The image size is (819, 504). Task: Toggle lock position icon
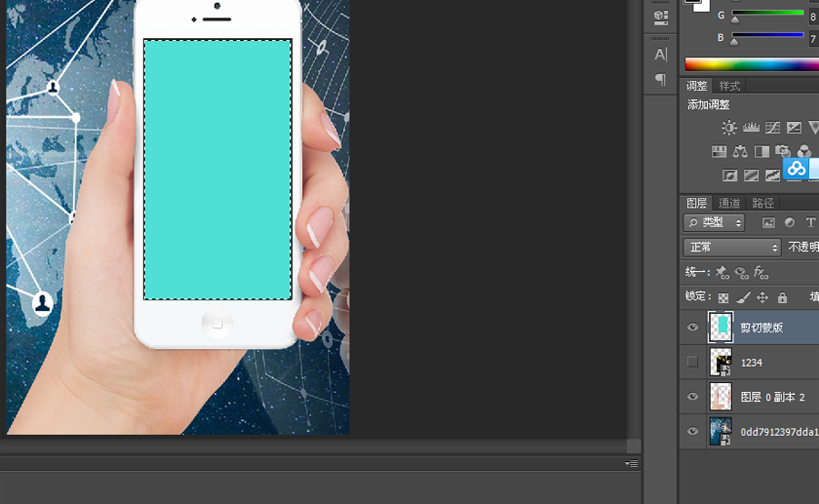(x=763, y=297)
